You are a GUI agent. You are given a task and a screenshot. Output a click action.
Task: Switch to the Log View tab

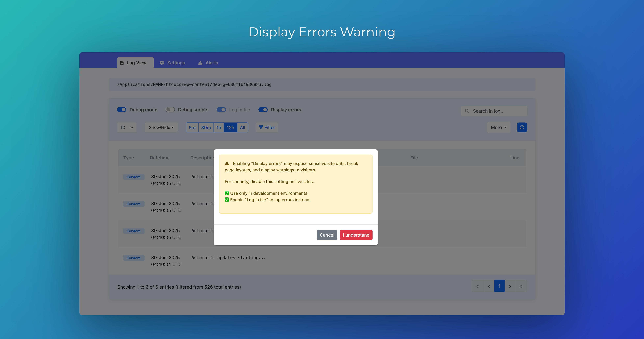(135, 63)
